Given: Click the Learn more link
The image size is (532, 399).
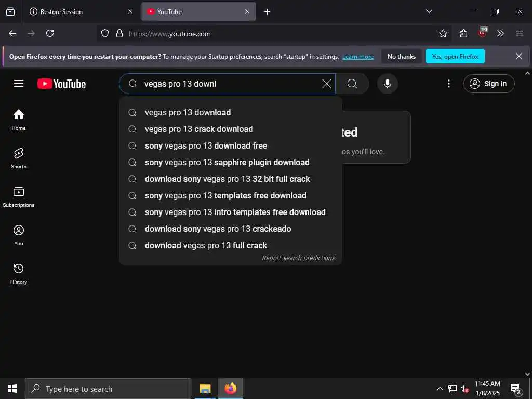Looking at the screenshot, I should click(x=357, y=57).
